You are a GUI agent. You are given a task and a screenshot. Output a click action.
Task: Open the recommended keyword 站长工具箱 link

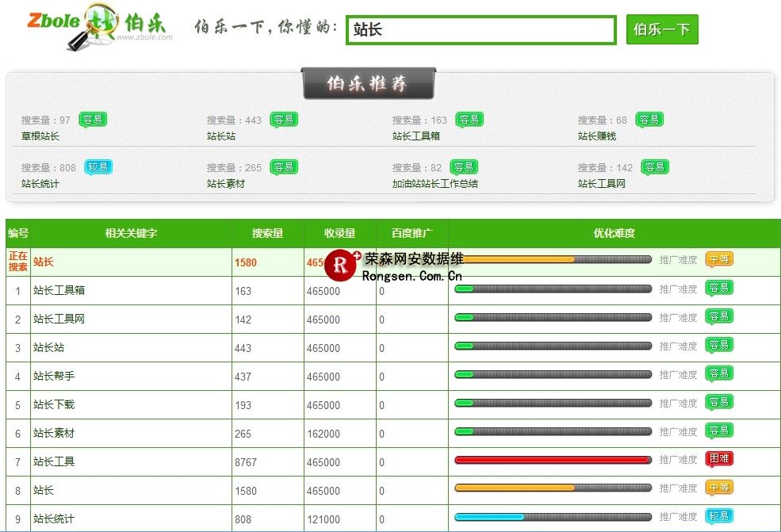(415, 136)
